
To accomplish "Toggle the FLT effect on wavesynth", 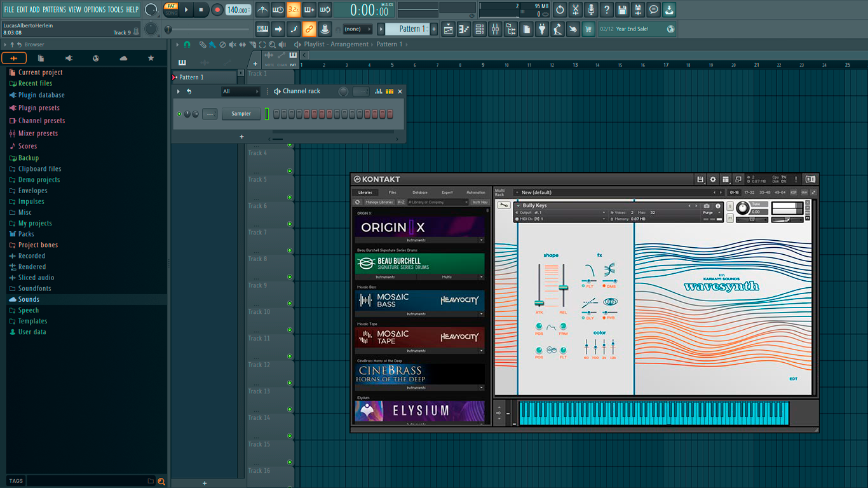I will (x=584, y=287).
